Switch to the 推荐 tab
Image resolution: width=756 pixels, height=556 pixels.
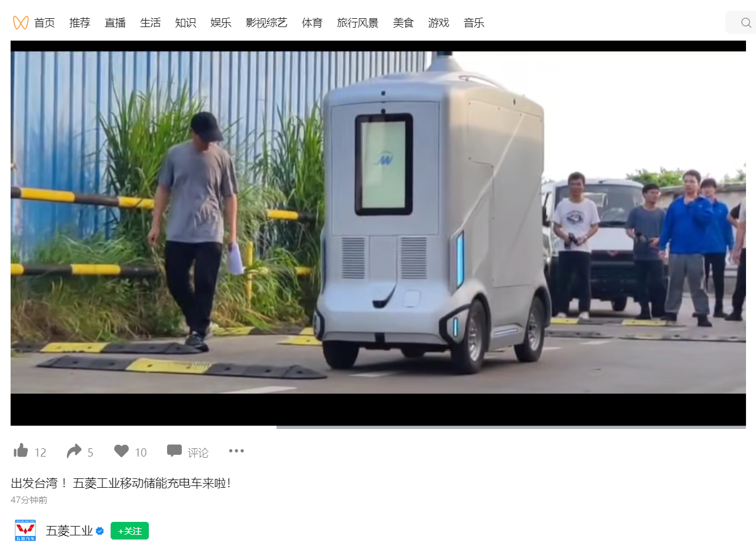tap(79, 22)
